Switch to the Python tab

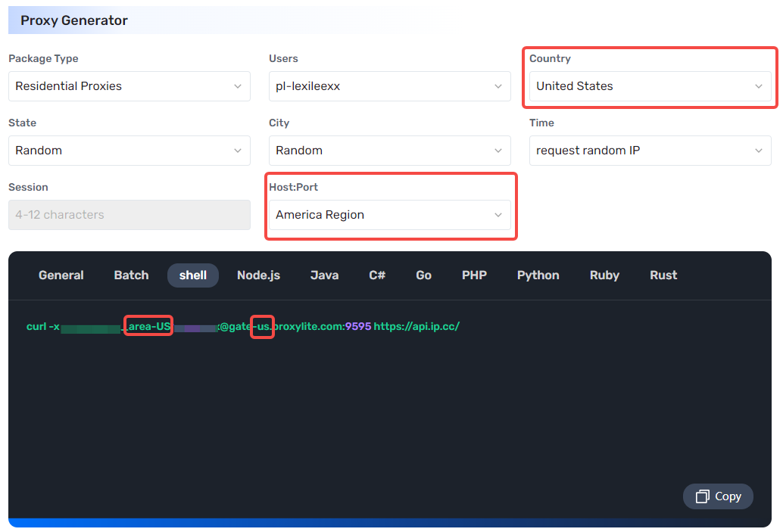pos(538,275)
